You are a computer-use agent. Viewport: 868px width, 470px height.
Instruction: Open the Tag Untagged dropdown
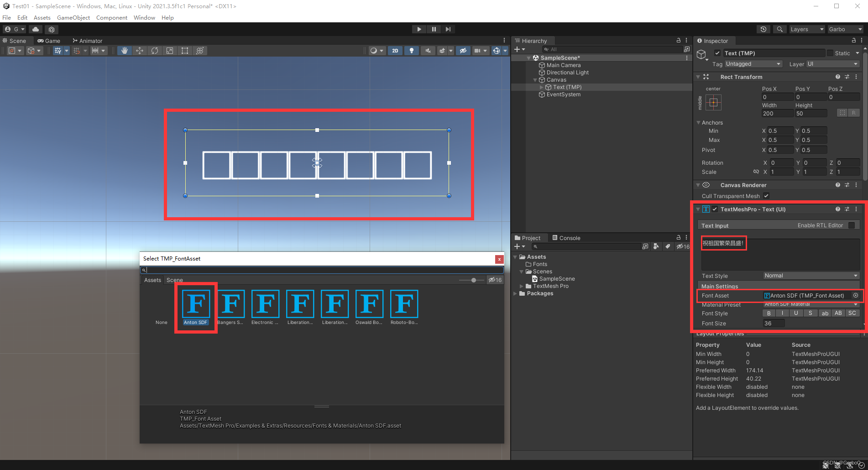click(x=753, y=64)
